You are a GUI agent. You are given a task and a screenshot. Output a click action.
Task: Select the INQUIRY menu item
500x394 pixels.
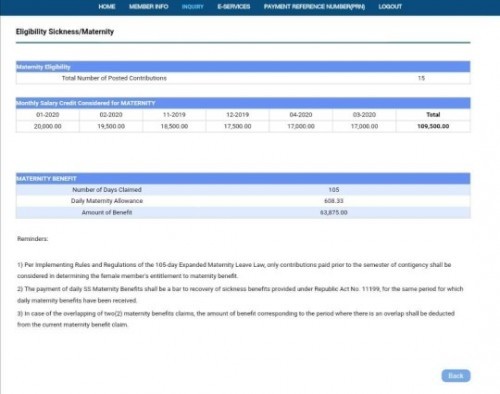(x=193, y=7)
